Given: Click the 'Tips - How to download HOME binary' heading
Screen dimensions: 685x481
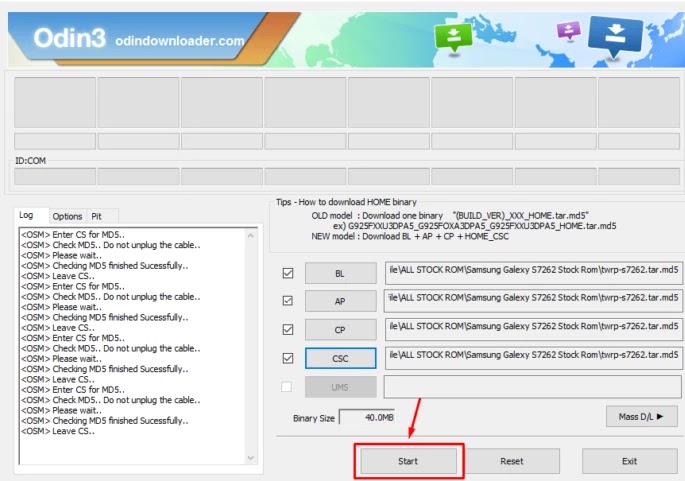Looking at the screenshot, I should 346,202.
